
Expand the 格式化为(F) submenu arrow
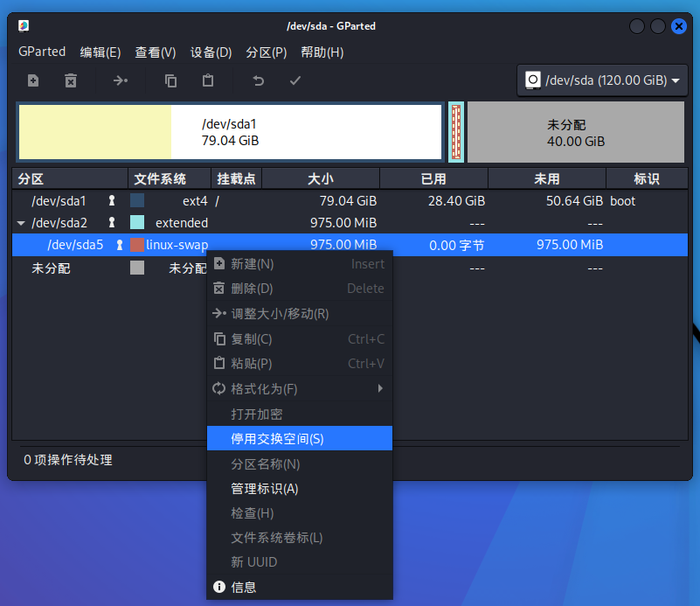pyautogui.click(x=380, y=388)
